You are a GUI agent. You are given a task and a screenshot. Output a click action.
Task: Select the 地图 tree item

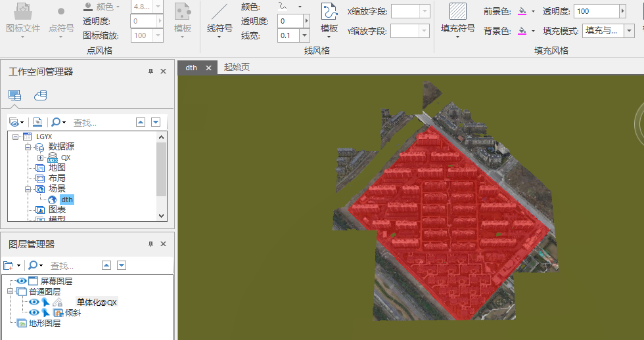coord(57,167)
